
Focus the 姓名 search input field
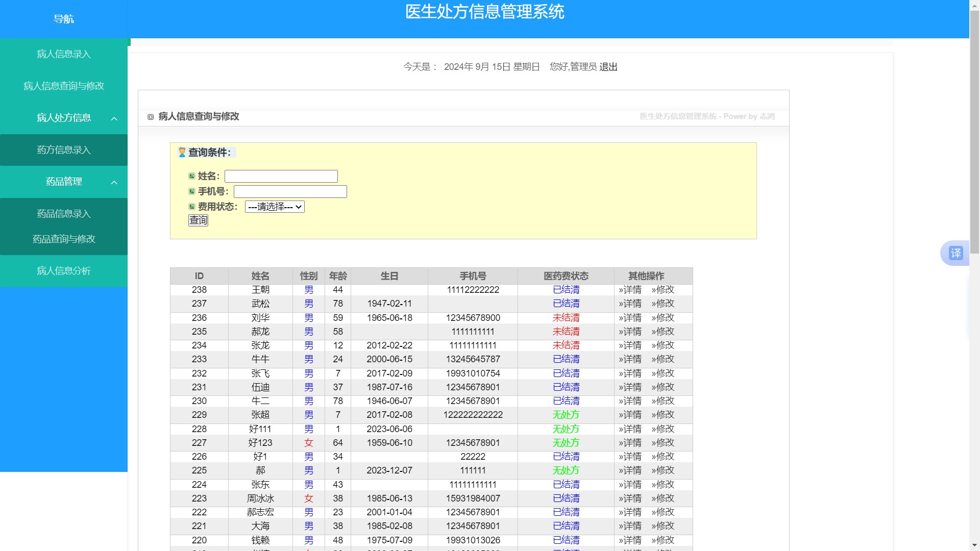(281, 176)
